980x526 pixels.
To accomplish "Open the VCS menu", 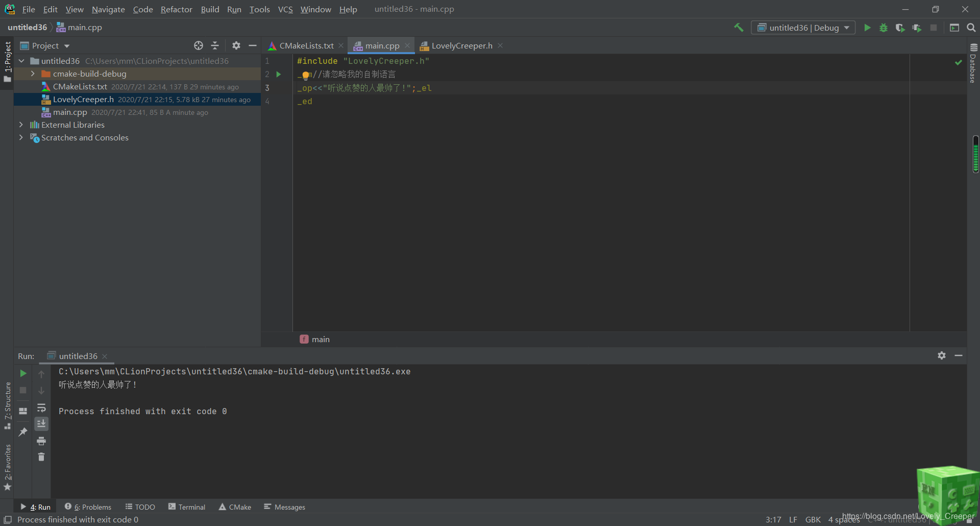I will point(285,9).
